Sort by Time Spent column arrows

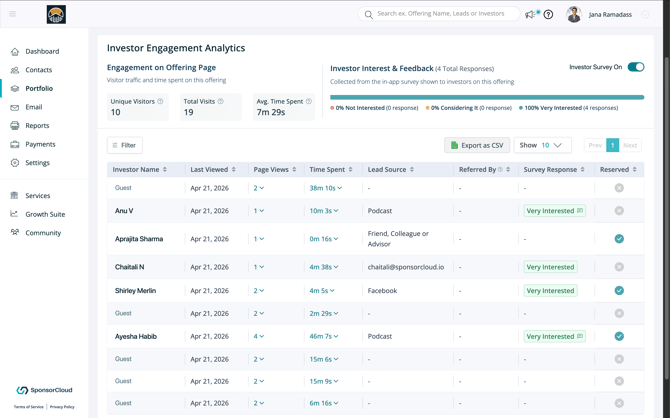pos(350,170)
